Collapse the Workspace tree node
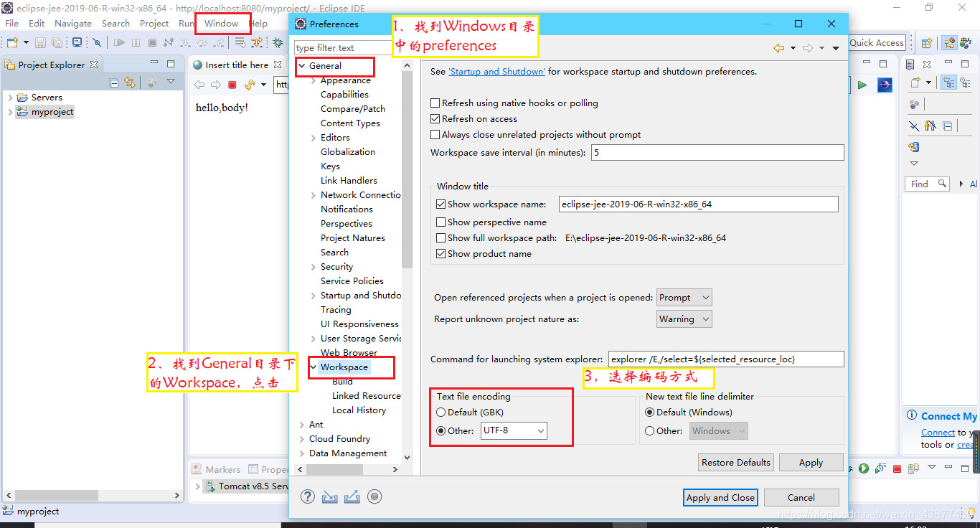The image size is (980, 528). pos(314,367)
